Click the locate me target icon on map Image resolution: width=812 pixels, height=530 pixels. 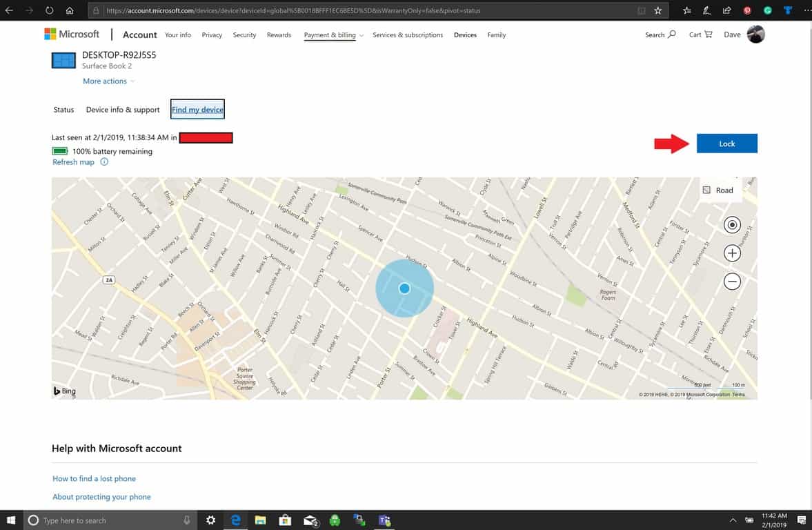(732, 225)
